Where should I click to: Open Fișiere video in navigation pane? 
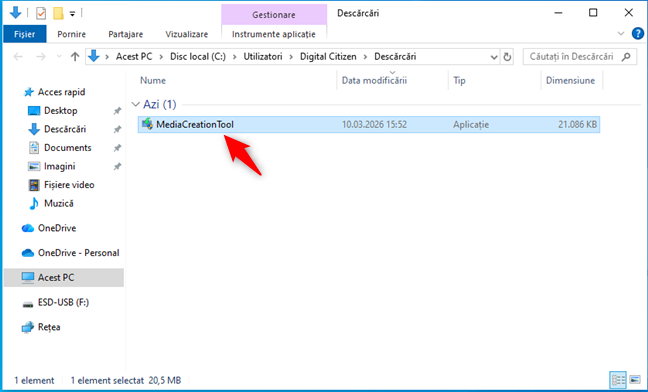pos(69,185)
